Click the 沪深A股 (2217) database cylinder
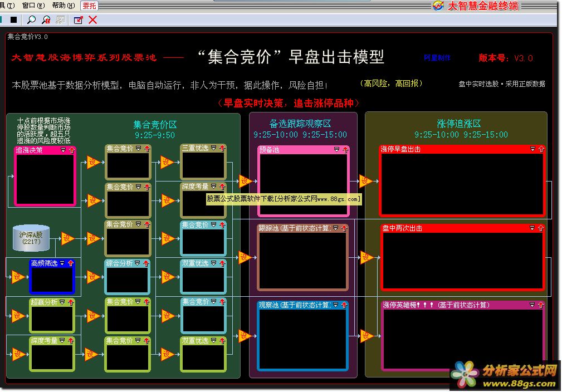The height and width of the screenshot is (392, 562). coord(31,238)
